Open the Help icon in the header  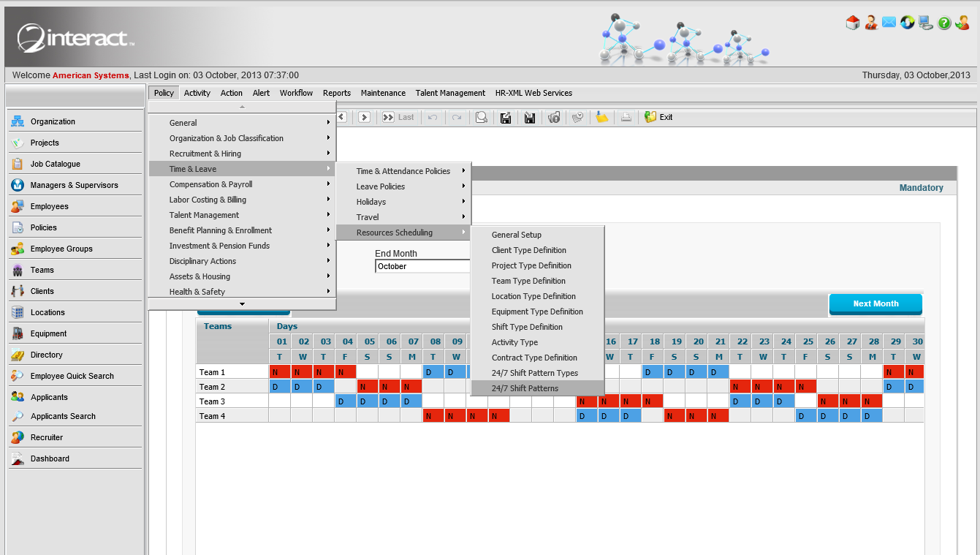944,23
